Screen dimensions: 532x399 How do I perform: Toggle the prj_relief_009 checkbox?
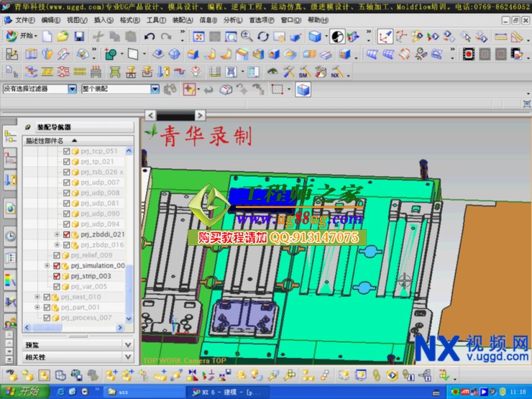(x=57, y=255)
